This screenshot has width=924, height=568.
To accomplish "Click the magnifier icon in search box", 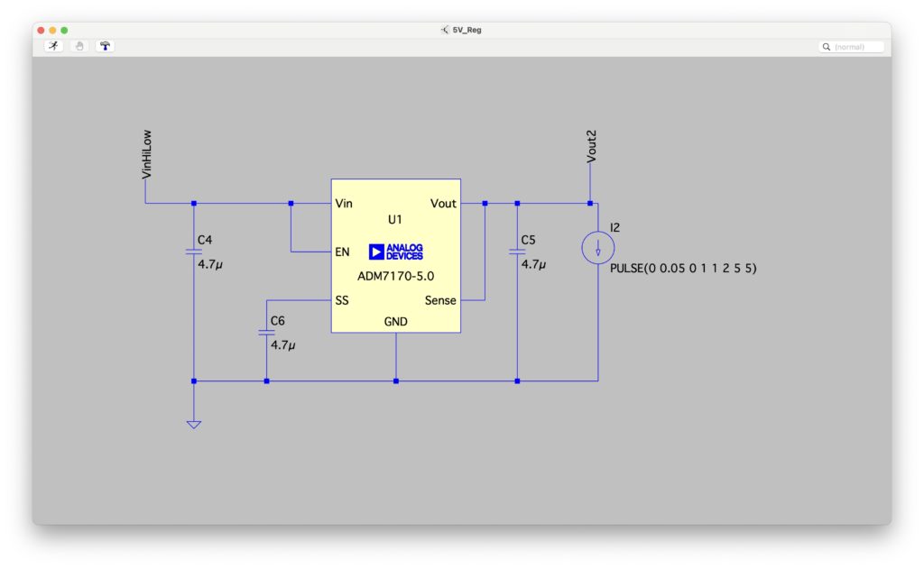I will click(x=826, y=46).
